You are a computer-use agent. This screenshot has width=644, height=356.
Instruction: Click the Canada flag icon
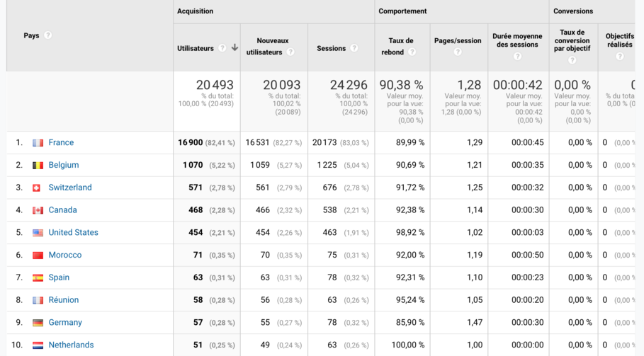[x=38, y=210]
